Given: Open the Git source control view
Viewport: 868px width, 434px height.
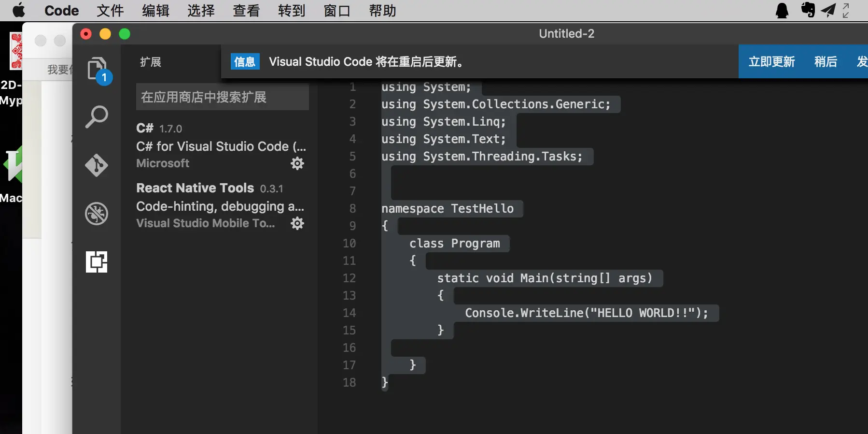Looking at the screenshot, I should click(97, 165).
